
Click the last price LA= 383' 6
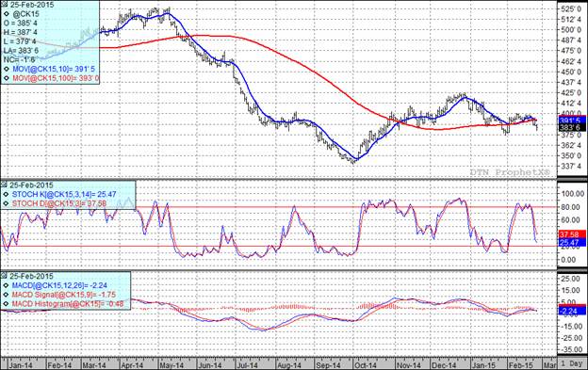[21, 51]
